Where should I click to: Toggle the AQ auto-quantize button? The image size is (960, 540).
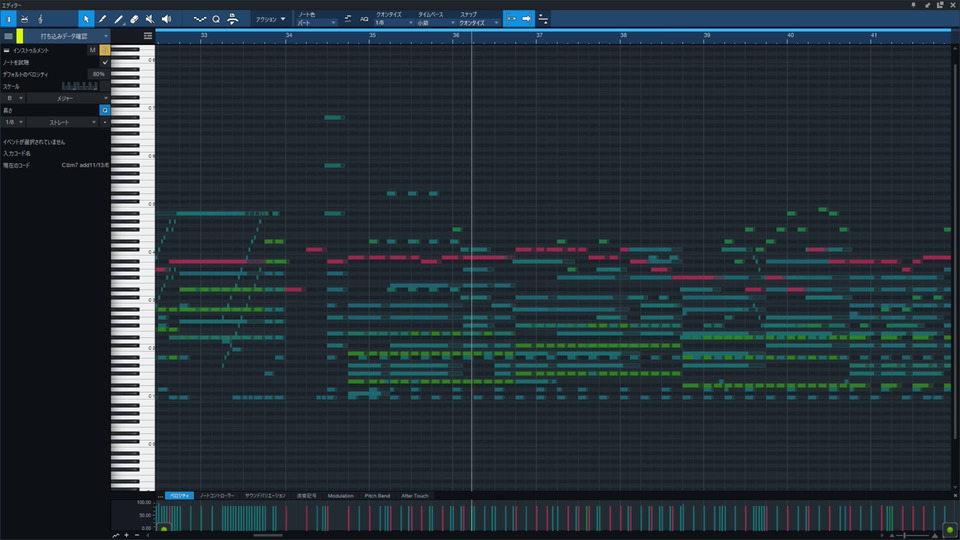pos(364,19)
